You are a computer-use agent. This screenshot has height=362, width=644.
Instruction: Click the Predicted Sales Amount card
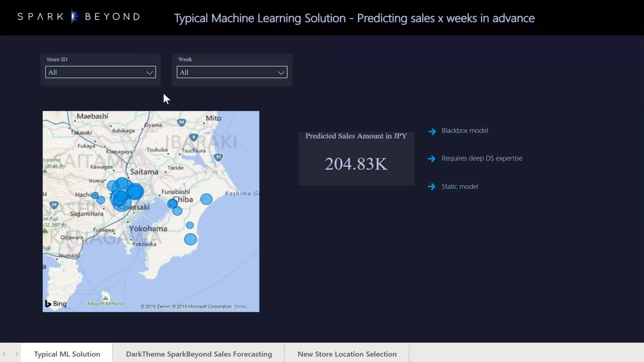(x=356, y=159)
